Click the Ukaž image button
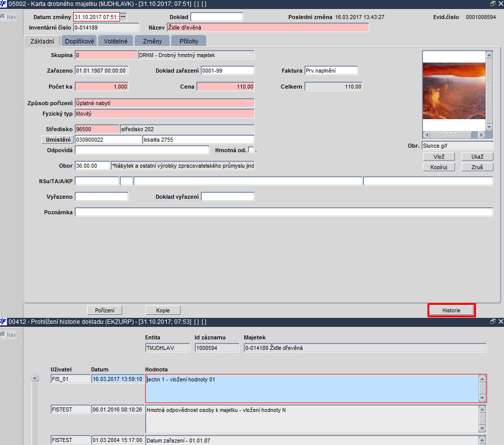The width and height of the screenshot is (504, 445). tap(477, 157)
